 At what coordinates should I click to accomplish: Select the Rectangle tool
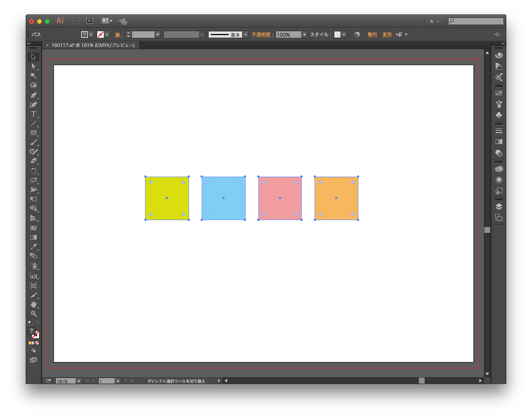(34, 133)
